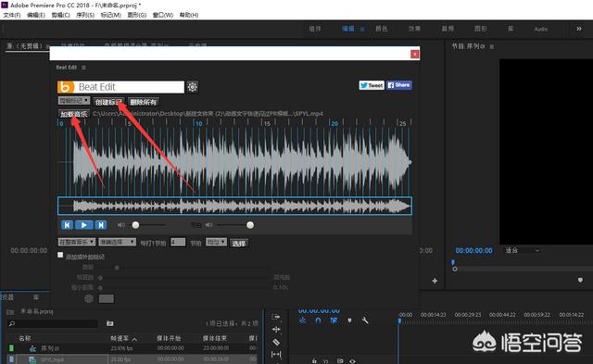
Task: Select the 序列 01 item in project panel
Action: [x=50, y=348]
